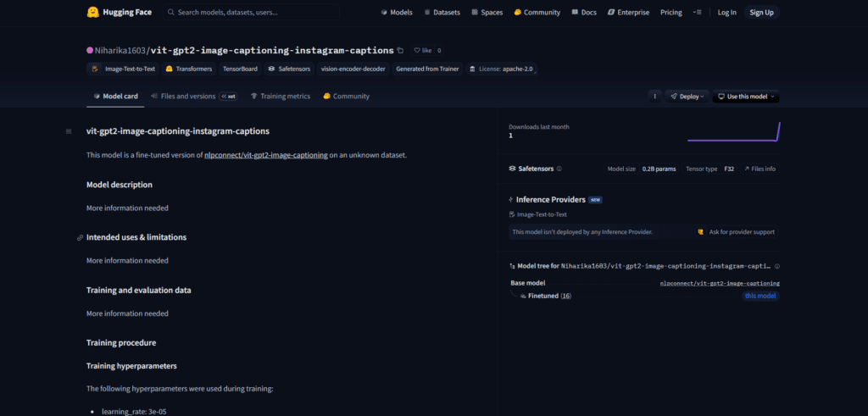Image resolution: width=868 pixels, height=416 pixels.
Task: Switch to the Model card tab
Action: point(115,97)
